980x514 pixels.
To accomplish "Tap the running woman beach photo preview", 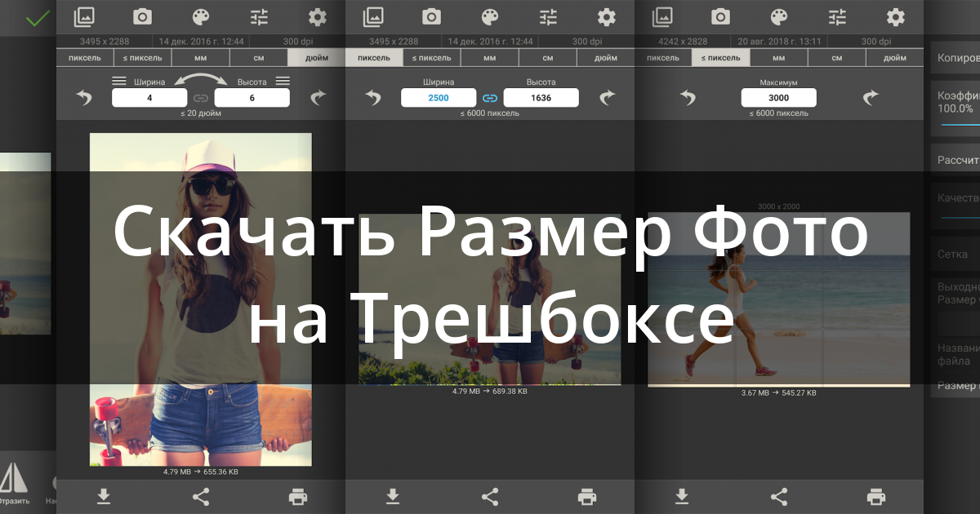I will click(779, 299).
